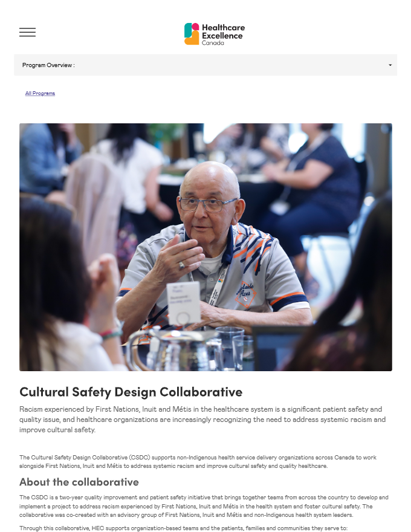411x532 pixels.
Task: Click the About the collaborative heading
Action: [x=79, y=482]
